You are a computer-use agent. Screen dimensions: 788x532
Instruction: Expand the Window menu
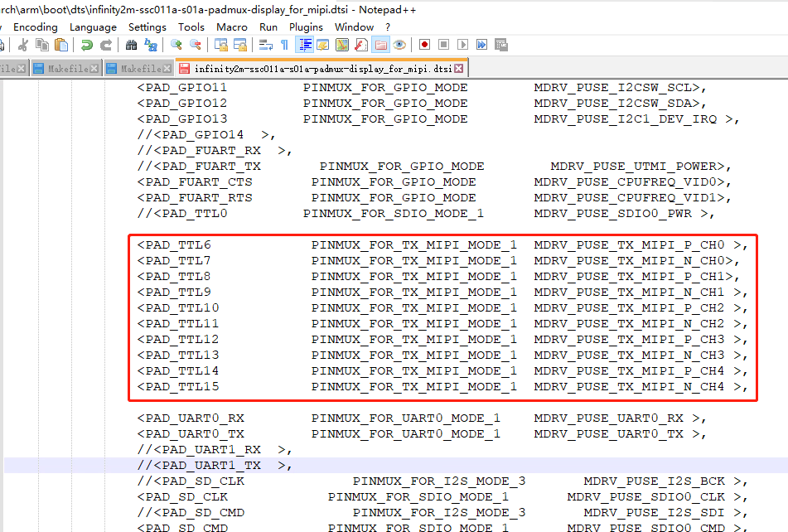(x=354, y=27)
